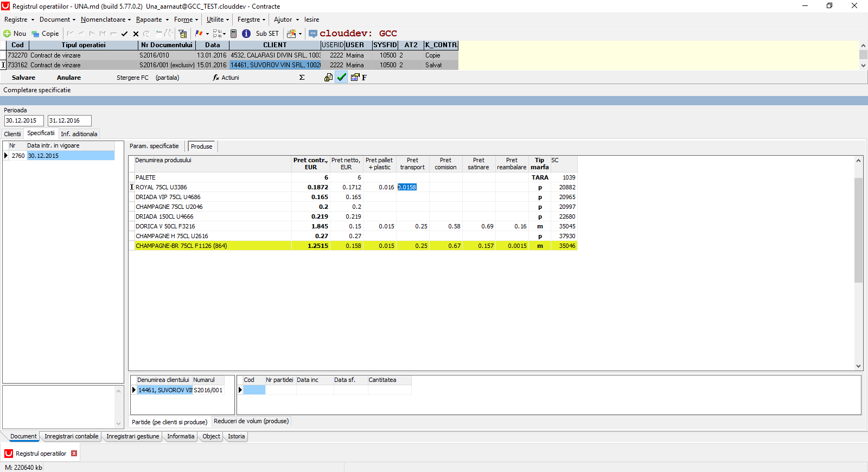This screenshot has height=472, width=868.
Task: Click the Sigma sum icon
Action: click(302, 78)
